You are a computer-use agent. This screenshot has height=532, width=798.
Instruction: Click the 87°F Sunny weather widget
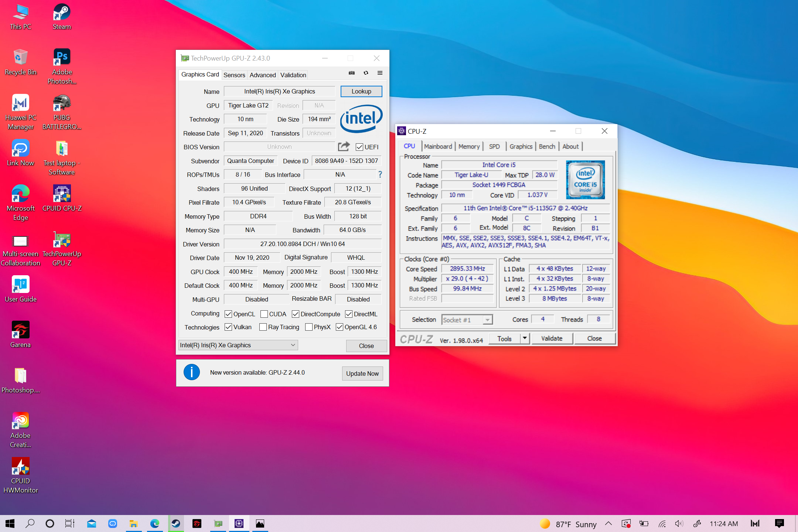[568, 524]
